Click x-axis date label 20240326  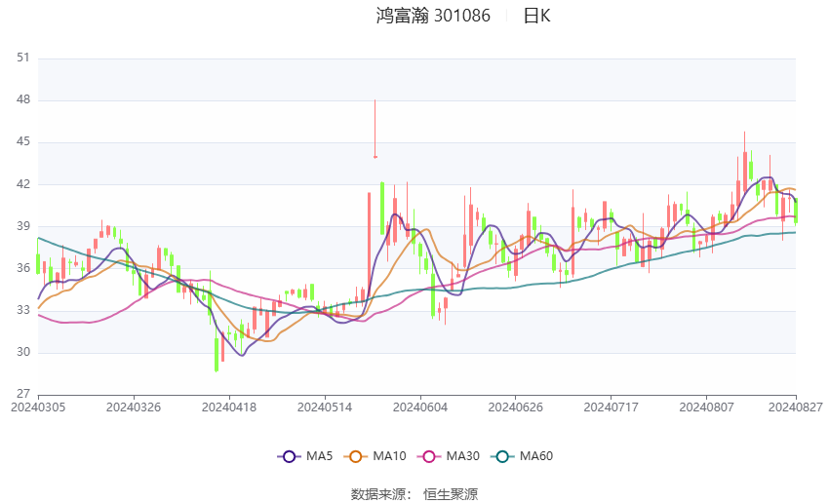pyautogui.click(x=134, y=407)
